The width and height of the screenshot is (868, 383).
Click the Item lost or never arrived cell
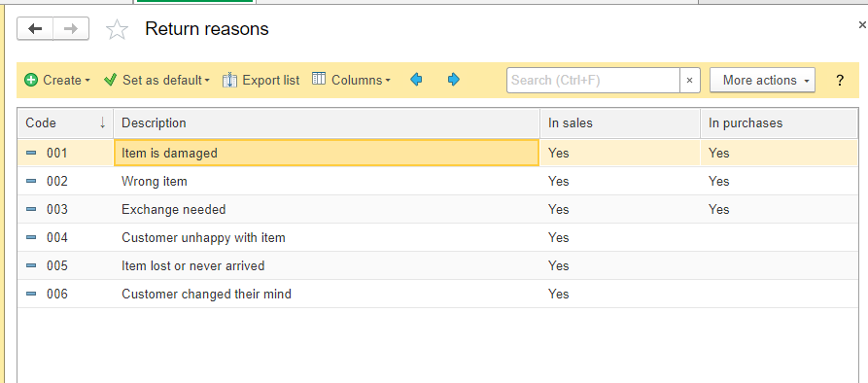tap(327, 265)
